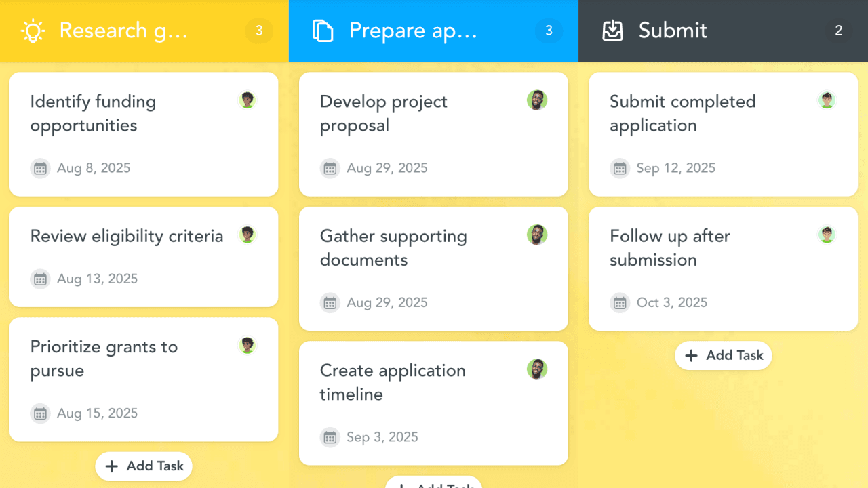Image resolution: width=868 pixels, height=488 pixels.
Task: Click assignee avatar on Submit completed application card
Action: (827, 100)
